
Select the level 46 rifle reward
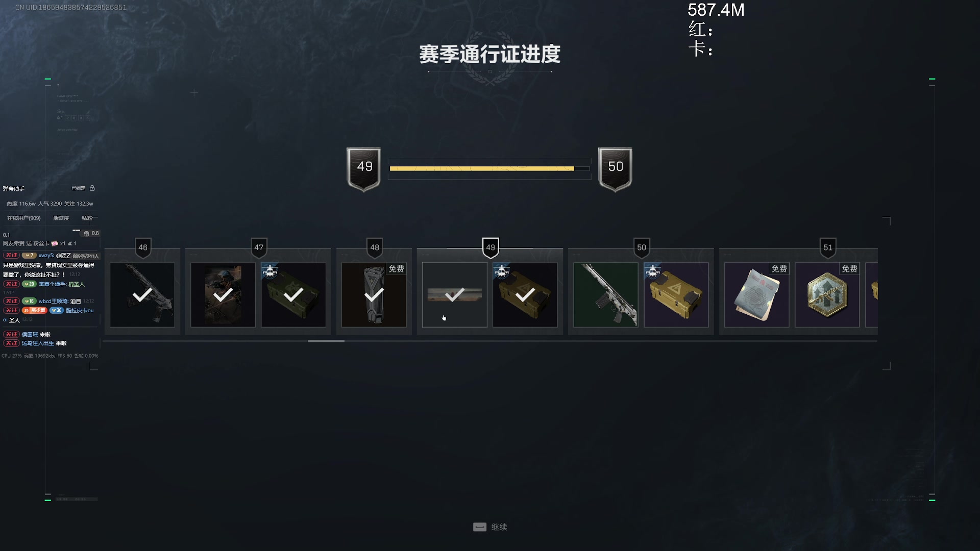point(142,295)
